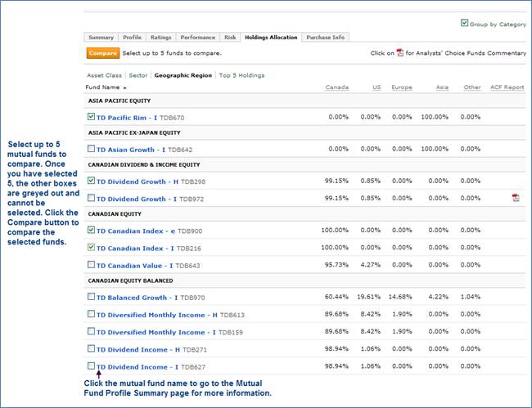Check the TD Canadian Value - I checkbox
The height and width of the screenshot is (408, 532).
[x=91, y=264]
